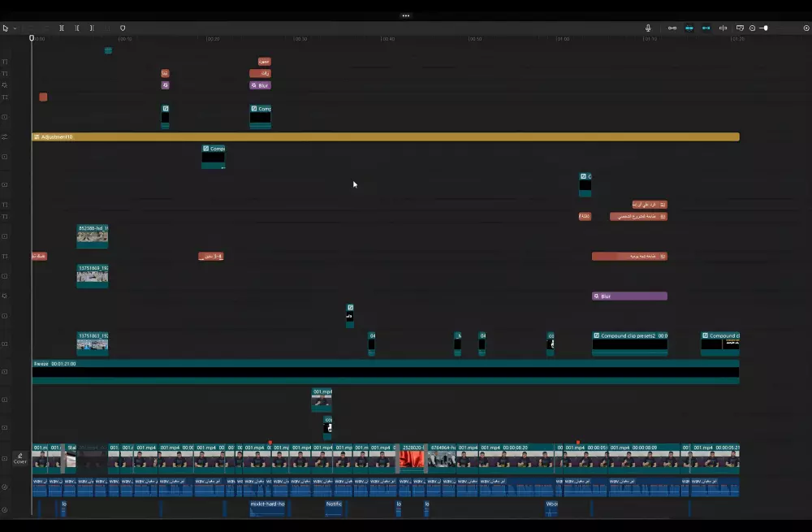Select the Freeze 00:01:21:00 clip

coord(386,372)
